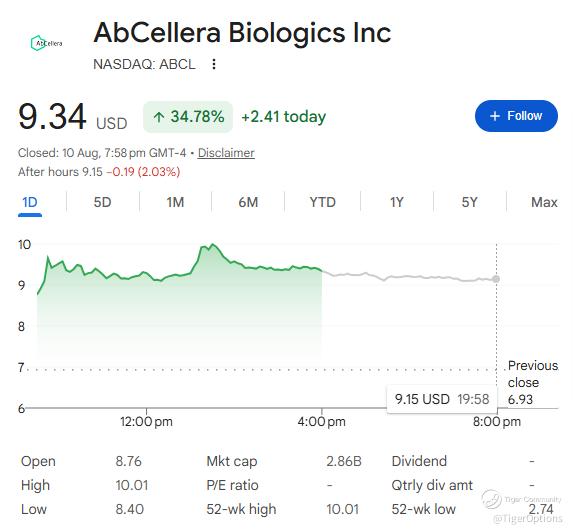
Task: Open the three-dot options menu beside ABCL
Action: pos(214,64)
